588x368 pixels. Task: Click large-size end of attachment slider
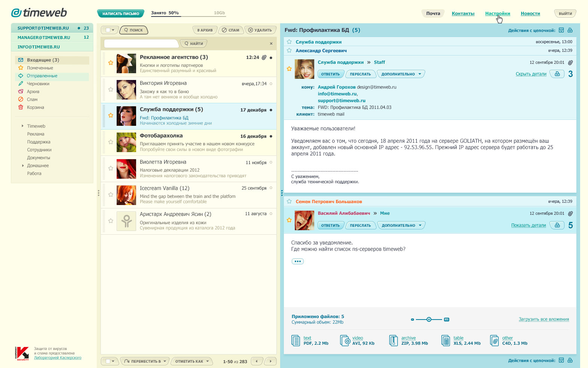(447, 320)
